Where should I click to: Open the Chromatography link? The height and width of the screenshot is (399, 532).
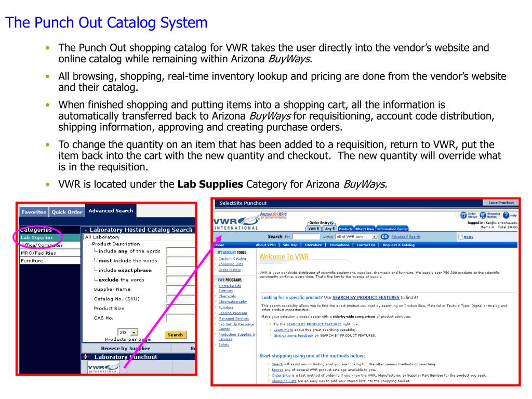pyautogui.click(x=232, y=302)
